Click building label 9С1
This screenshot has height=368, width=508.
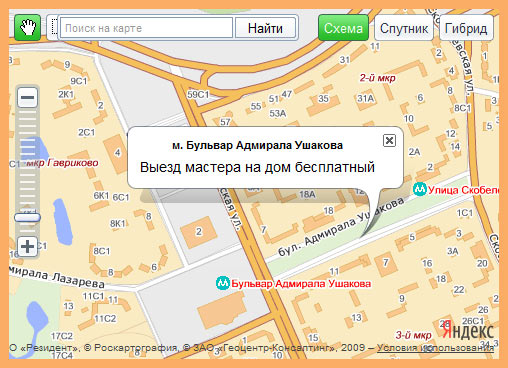79,81
